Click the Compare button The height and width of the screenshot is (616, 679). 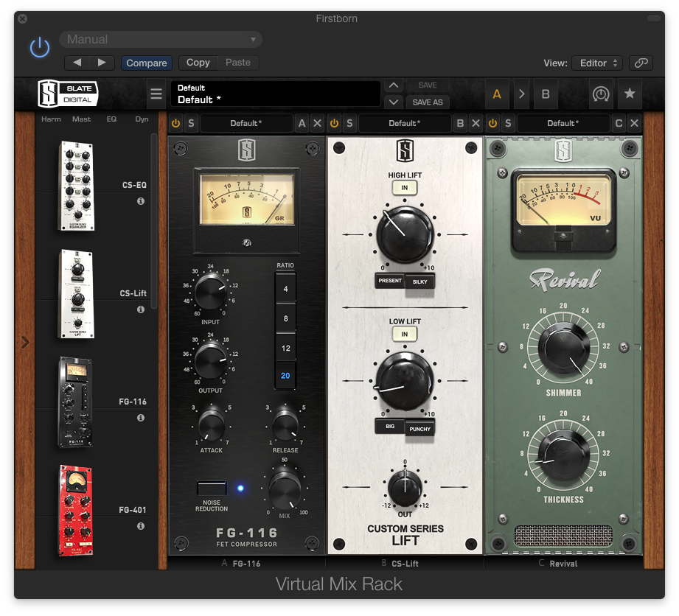point(147,63)
